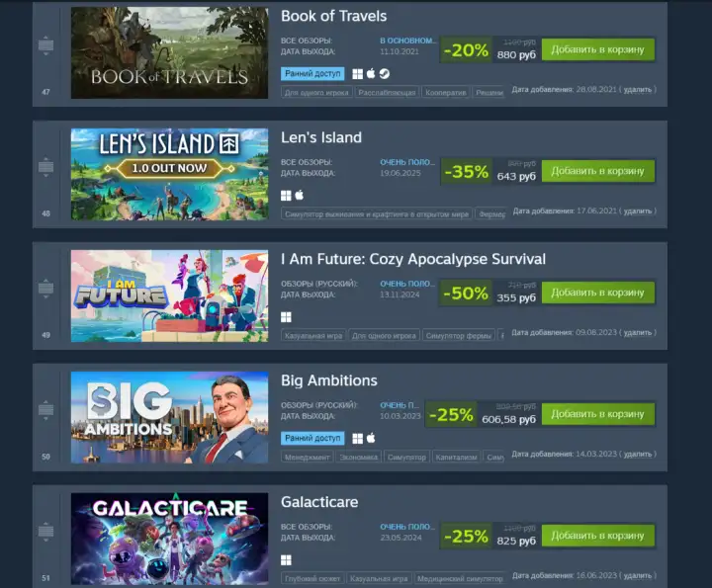Remove Big Ambitions via удалить link
712x588 pixels.
[638, 455]
